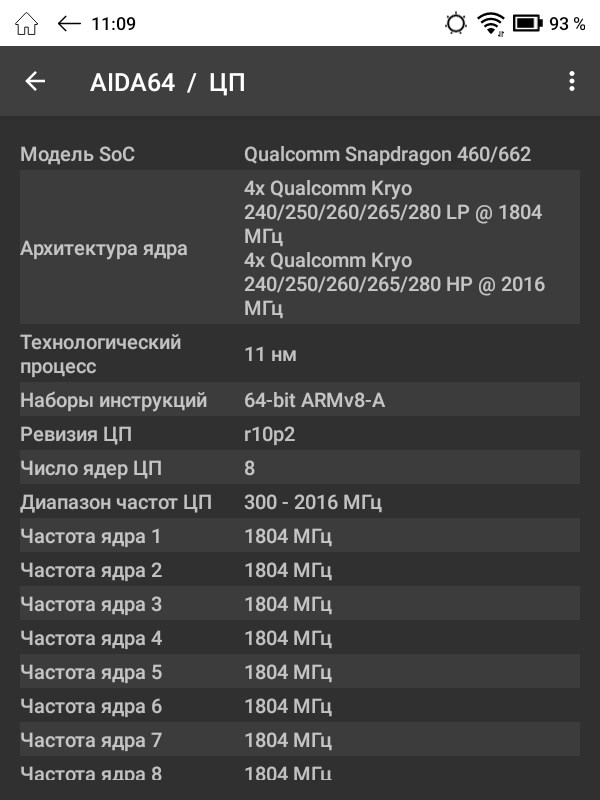Select the Технологический процесс row
The width and height of the screenshot is (600, 800).
coord(300,354)
